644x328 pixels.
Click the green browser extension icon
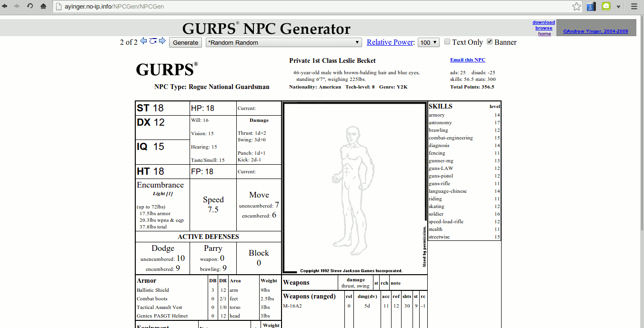coord(605,6)
